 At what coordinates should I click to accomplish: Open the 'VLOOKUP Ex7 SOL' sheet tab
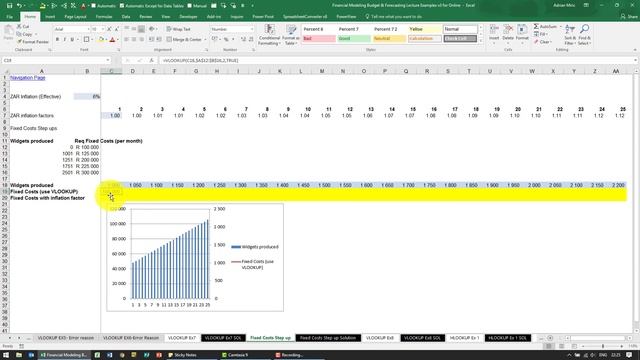(x=223, y=338)
